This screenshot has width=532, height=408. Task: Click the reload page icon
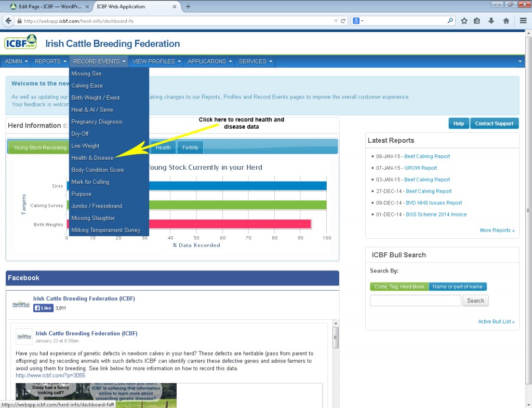[343, 21]
